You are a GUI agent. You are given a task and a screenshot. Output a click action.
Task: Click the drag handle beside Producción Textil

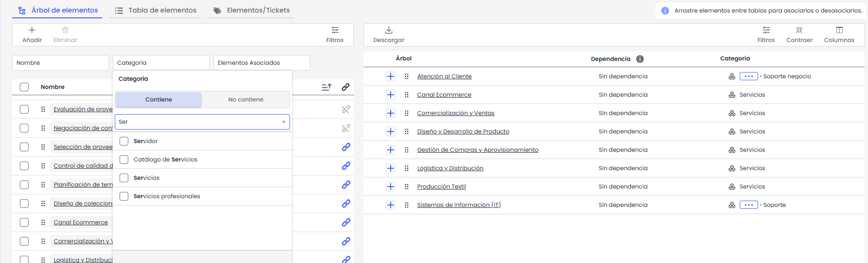click(407, 187)
